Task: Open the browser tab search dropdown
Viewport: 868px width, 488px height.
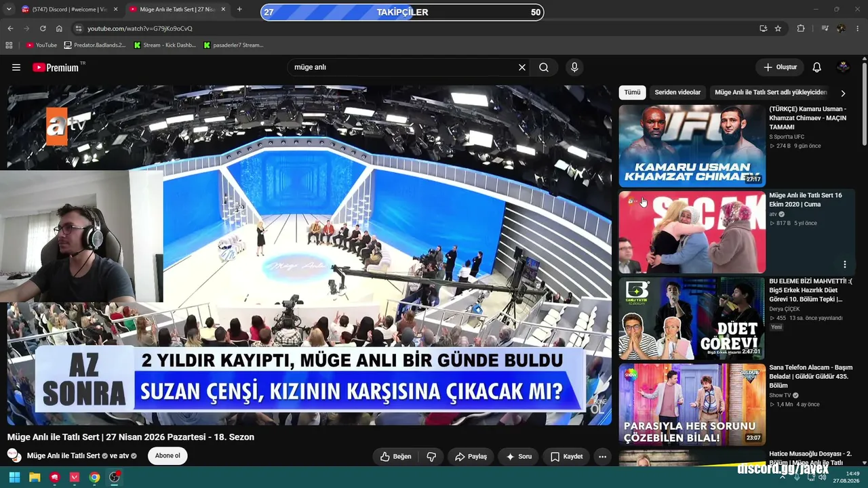Action: click(x=9, y=9)
